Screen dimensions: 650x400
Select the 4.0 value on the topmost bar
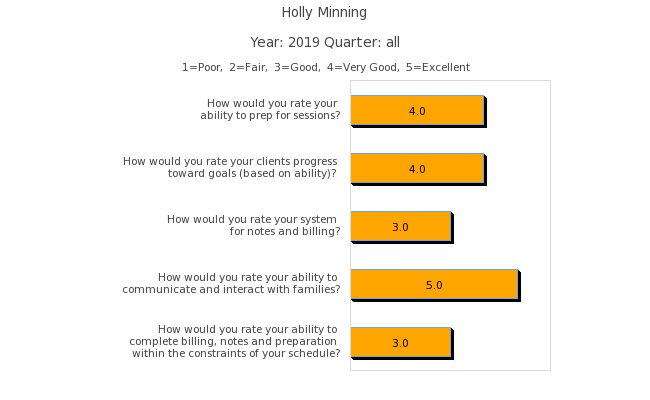(417, 111)
